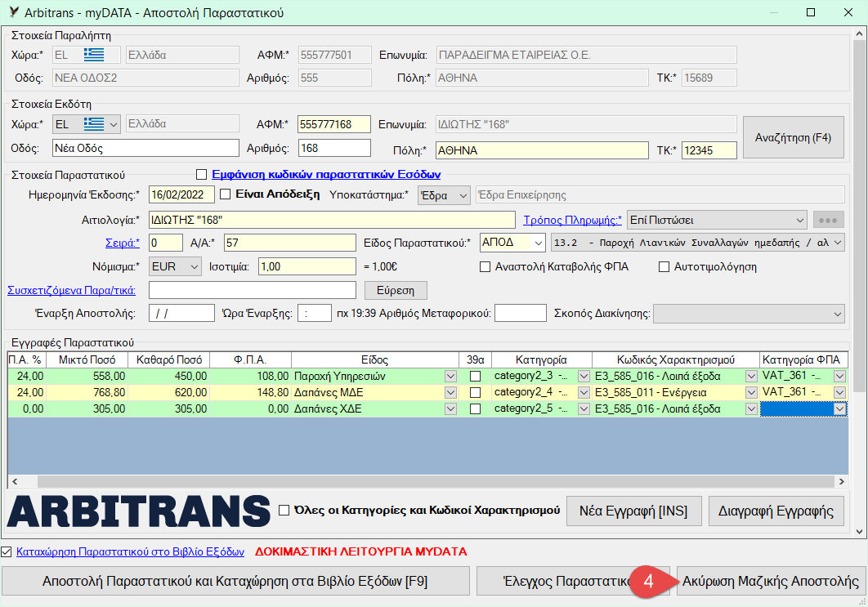The width and height of the screenshot is (868, 607).
Task: Open Κατηγορία dropdown in category2_4 row
Action: pos(584,392)
